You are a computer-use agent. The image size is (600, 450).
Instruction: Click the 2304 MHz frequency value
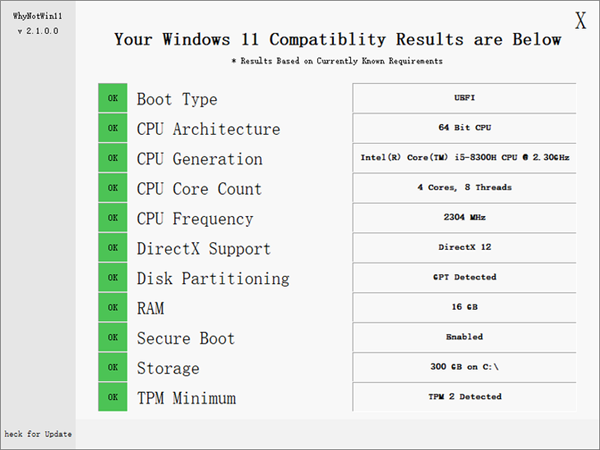(x=464, y=217)
